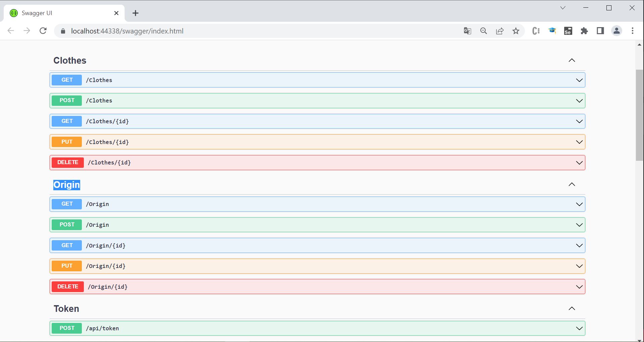The image size is (644, 342).
Task: Bookmark this tab with the star
Action: pyautogui.click(x=516, y=31)
